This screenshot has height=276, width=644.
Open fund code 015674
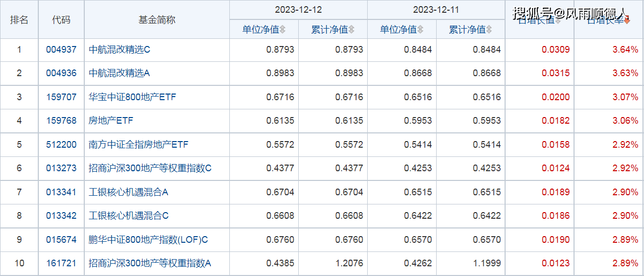click(61, 240)
